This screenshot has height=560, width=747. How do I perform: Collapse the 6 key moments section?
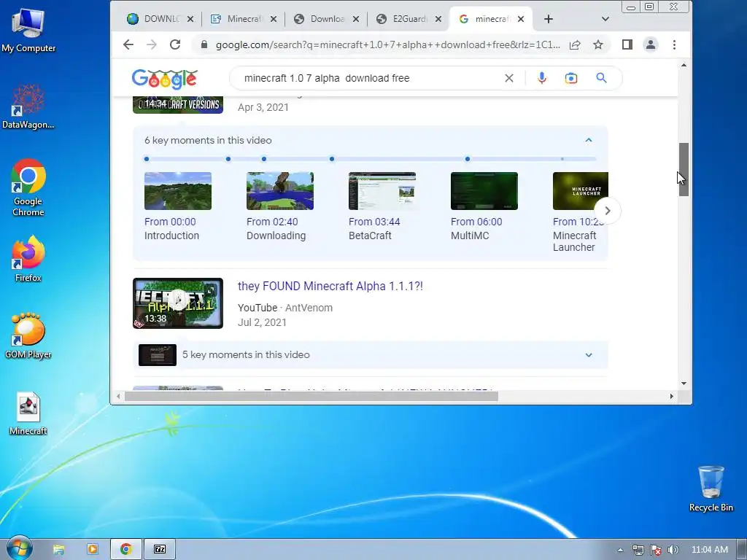pos(589,140)
